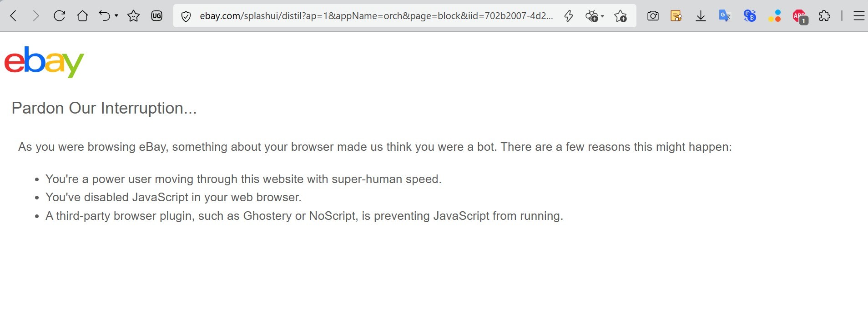Image resolution: width=868 pixels, height=318 pixels.
Task: Open the undo history dropdown arrow
Action: [x=116, y=16]
